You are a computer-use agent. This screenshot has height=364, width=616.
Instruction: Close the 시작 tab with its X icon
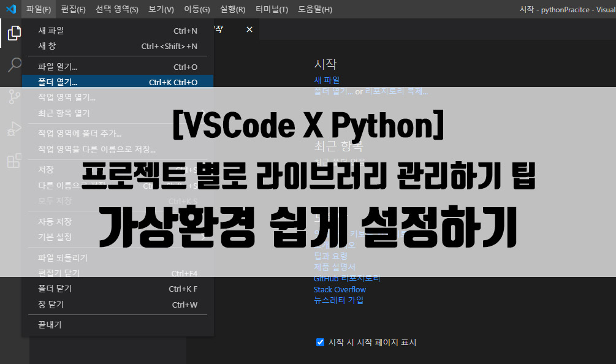pyautogui.click(x=249, y=29)
